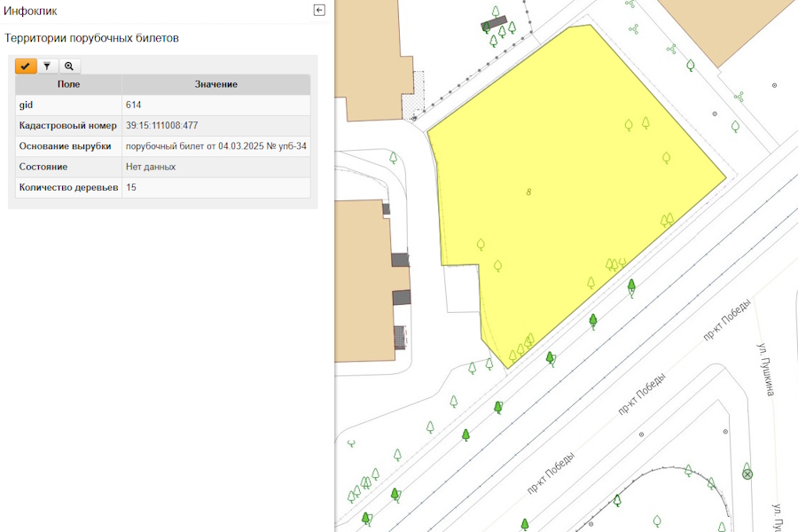This screenshot has width=798, height=532.
Task: Click the Кадастровый номер field label
Action: (x=67, y=126)
